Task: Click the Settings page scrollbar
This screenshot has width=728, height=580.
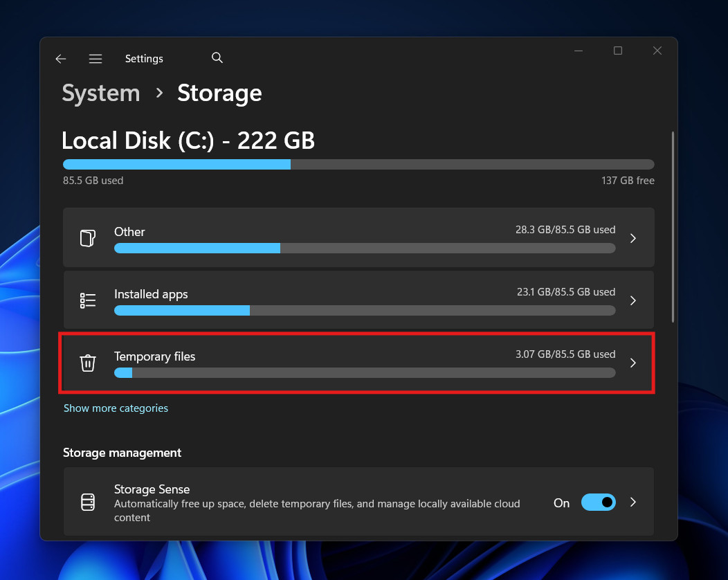Action: (x=672, y=221)
